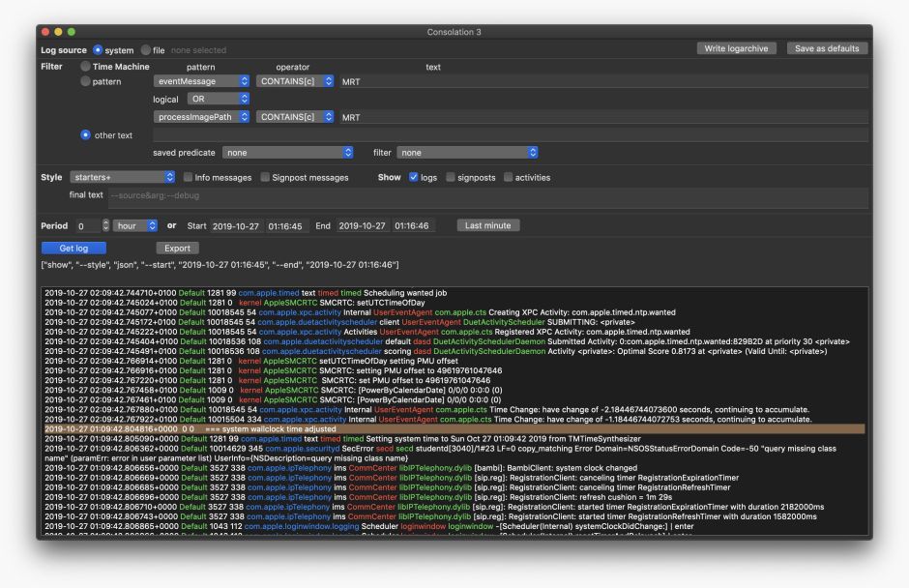Expand the processImagePath pattern dropdown
The width and height of the screenshot is (909, 588).
[x=201, y=117]
